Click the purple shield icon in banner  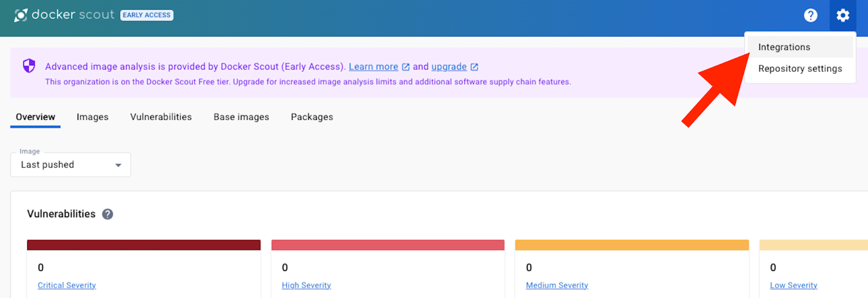(x=29, y=66)
